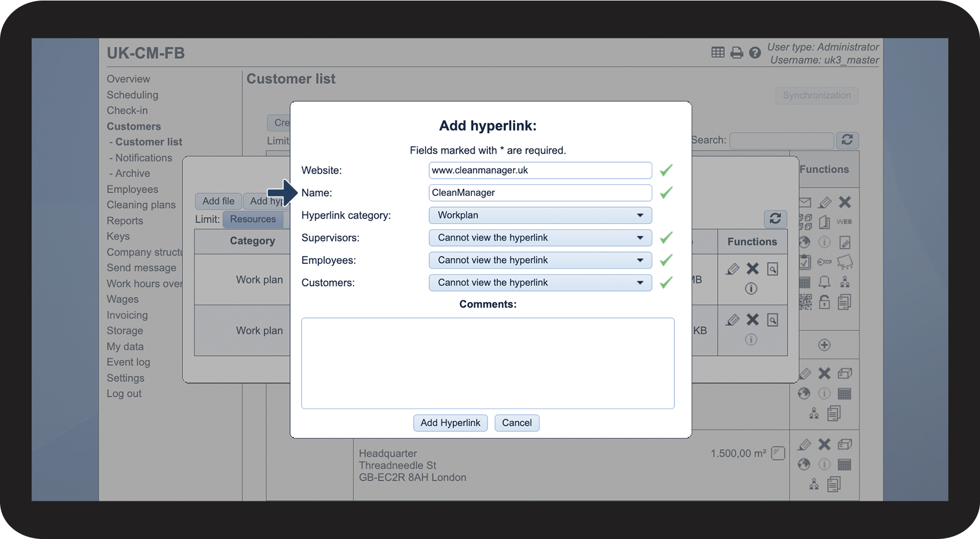Open Overview in the sidebar
980x539 pixels.
(128, 79)
